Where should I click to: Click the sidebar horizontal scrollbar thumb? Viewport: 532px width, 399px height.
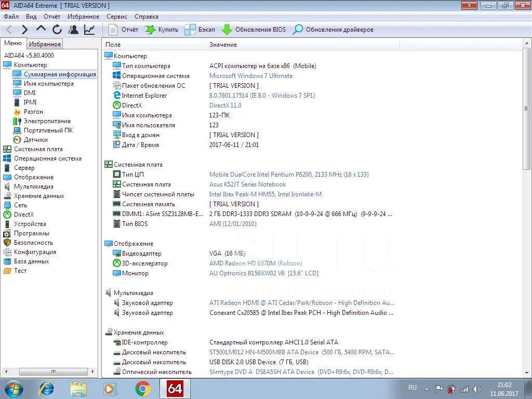pyautogui.click(x=54, y=371)
